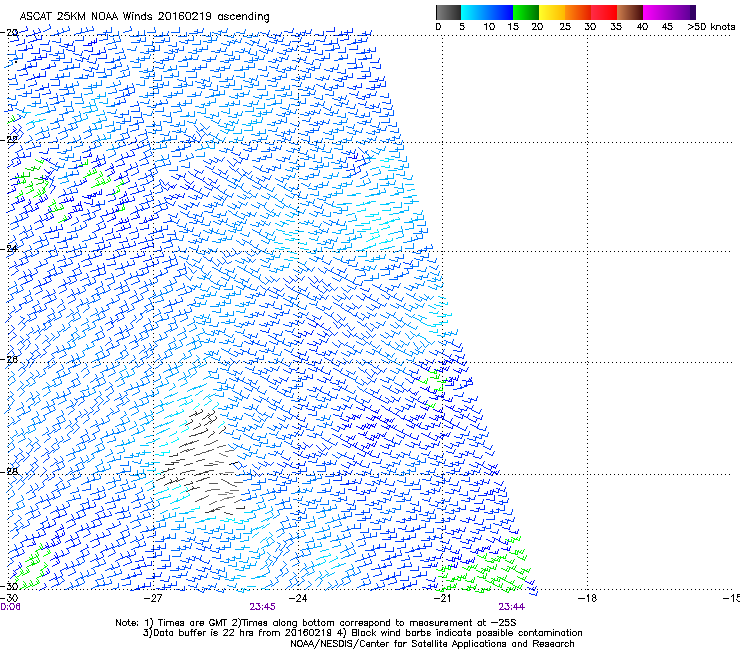Click the longitude axis label '-18'
This screenshot has height=650, width=740.
tap(587, 599)
